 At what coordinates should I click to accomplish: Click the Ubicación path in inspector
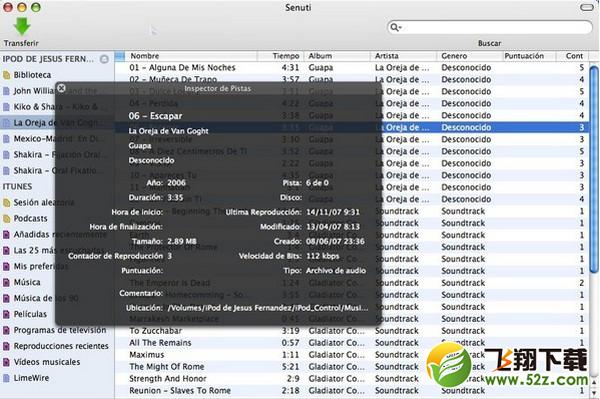click(x=268, y=308)
